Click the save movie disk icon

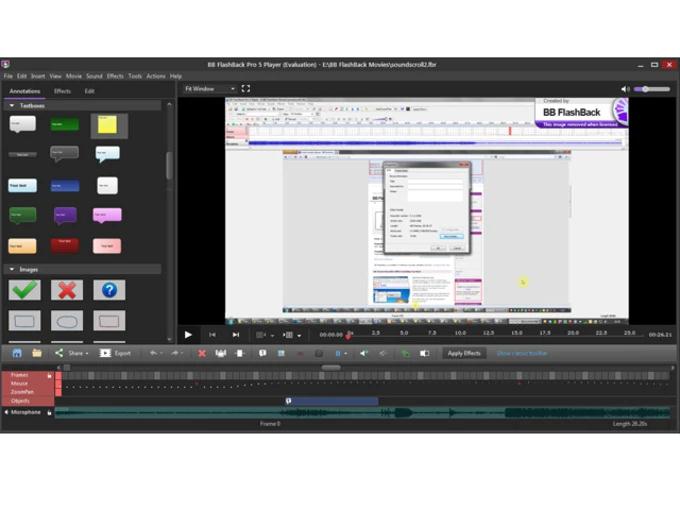point(17,353)
